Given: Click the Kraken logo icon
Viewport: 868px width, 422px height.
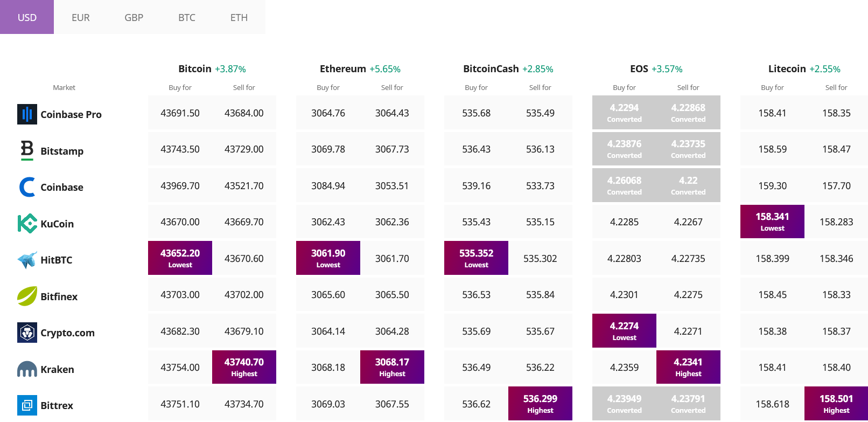Looking at the screenshot, I should pyautogui.click(x=27, y=369).
